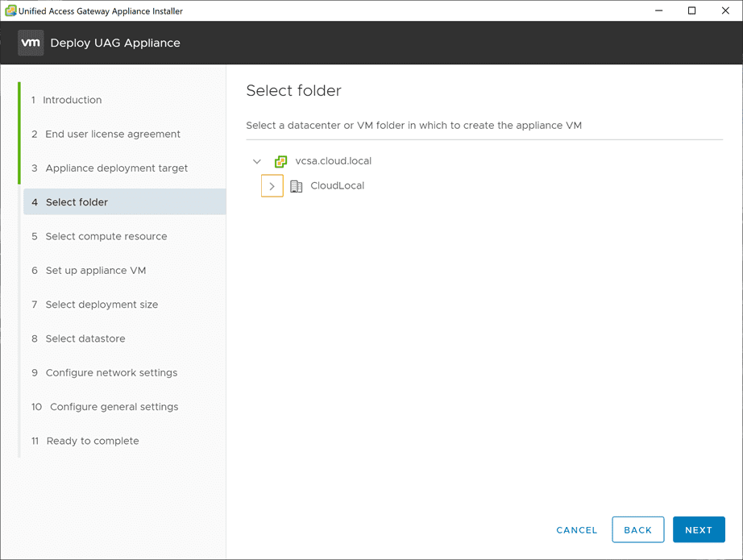Jump to Select compute resource step

[x=106, y=236]
